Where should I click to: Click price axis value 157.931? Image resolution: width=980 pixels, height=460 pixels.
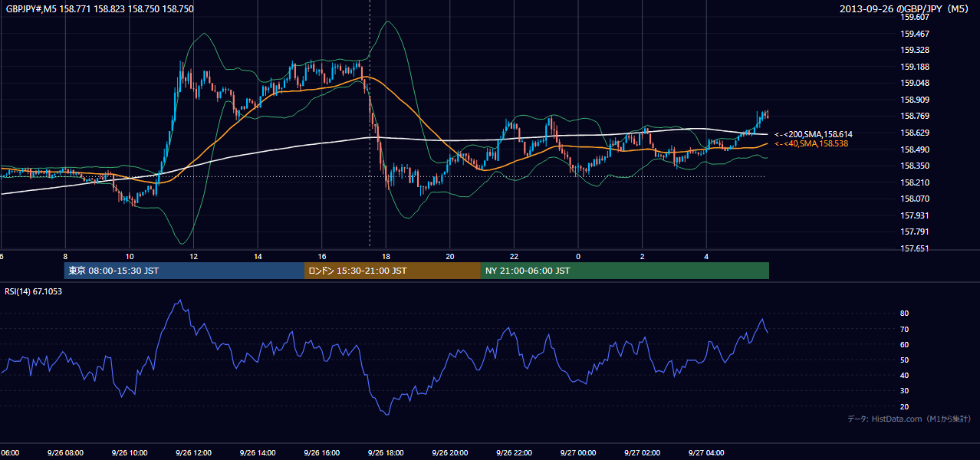pyautogui.click(x=915, y=215)
